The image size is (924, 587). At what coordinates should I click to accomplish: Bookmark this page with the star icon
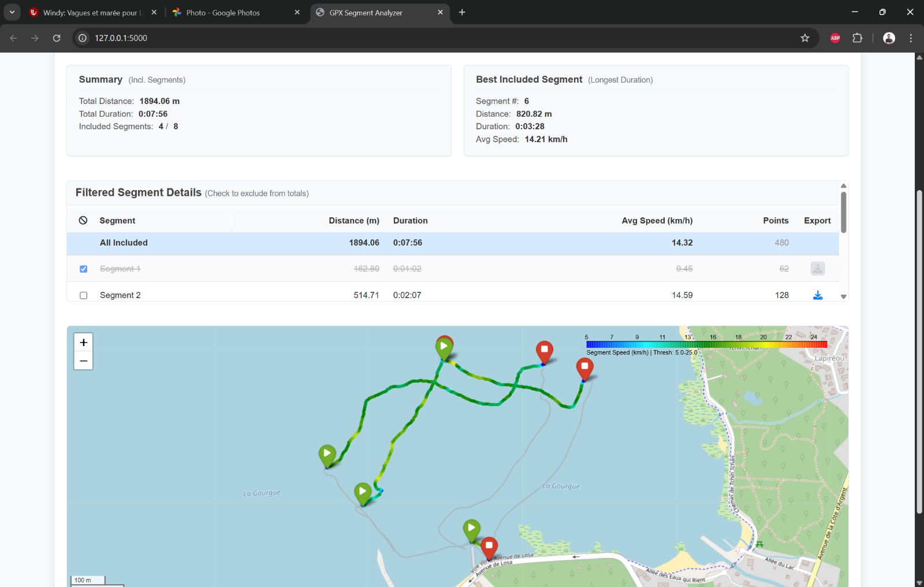pyautogui.click(x=805, y=38)
